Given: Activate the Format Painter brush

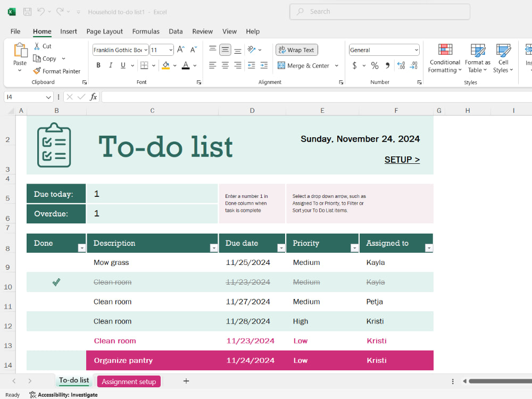Looking at the screenshot, I should pyautogui.click(x=37, y=71).
